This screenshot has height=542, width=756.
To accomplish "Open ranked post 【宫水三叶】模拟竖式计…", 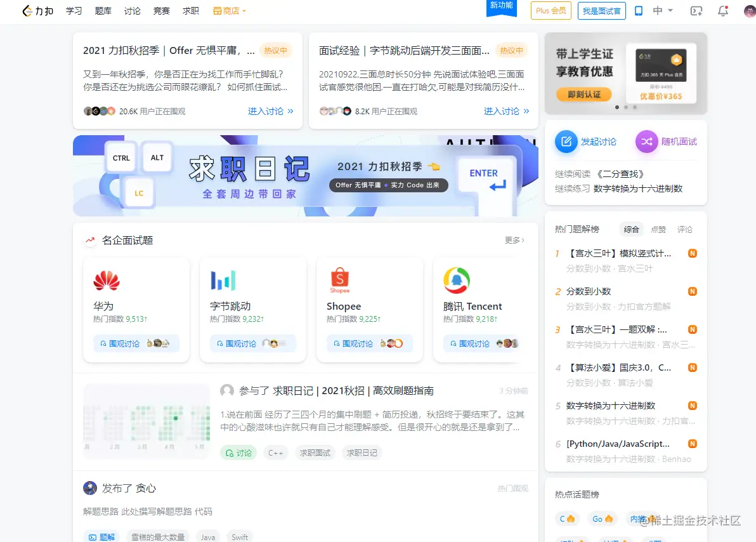I will pyautogui.click(x=618, y=253).
